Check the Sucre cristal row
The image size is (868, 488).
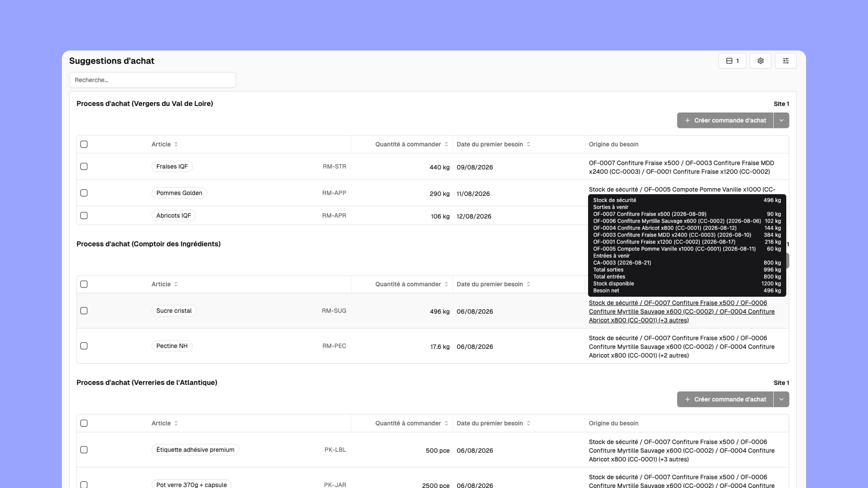(84, 311)
